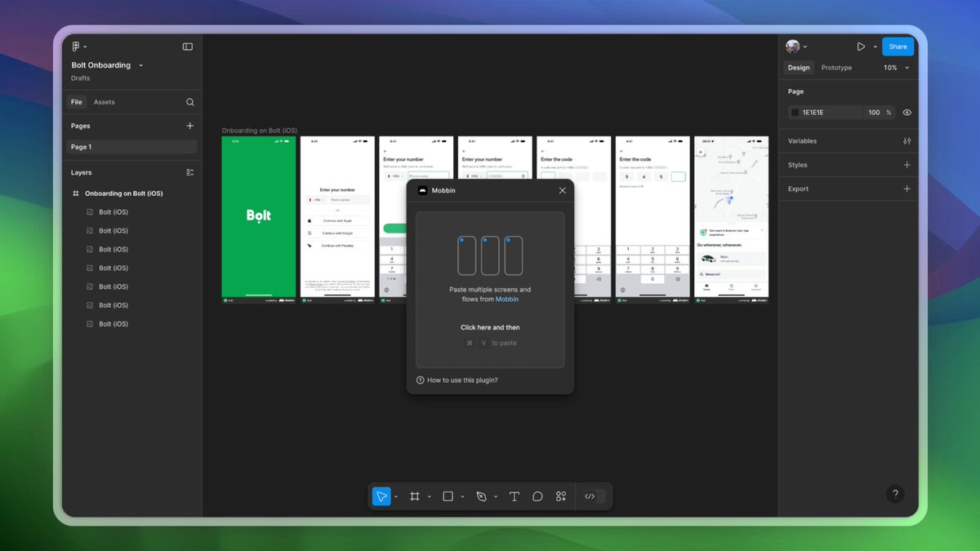
Task: Open present options chevron next to play
Action: click(x=875, y=47)
